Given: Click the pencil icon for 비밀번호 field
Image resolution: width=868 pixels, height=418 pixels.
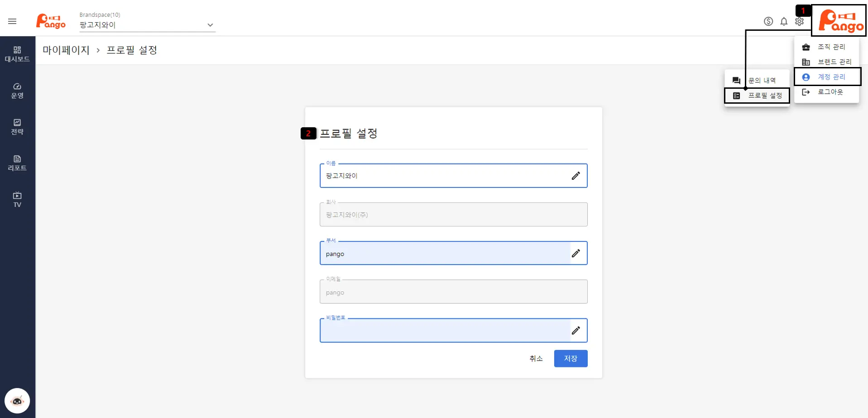Looking at the screenshot, I should click(x=575, y=331).
